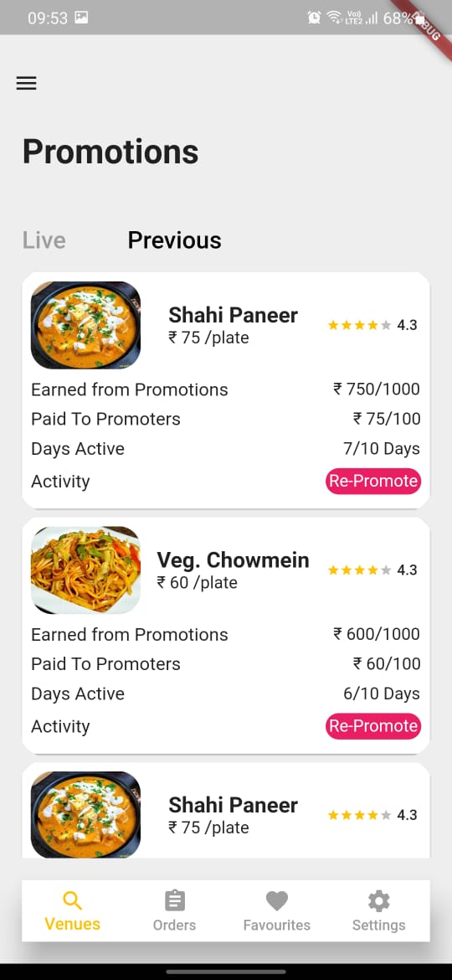Tap the third card's star rating
Viewport: 452px width, 980px height.
click(x=360, y=815)
